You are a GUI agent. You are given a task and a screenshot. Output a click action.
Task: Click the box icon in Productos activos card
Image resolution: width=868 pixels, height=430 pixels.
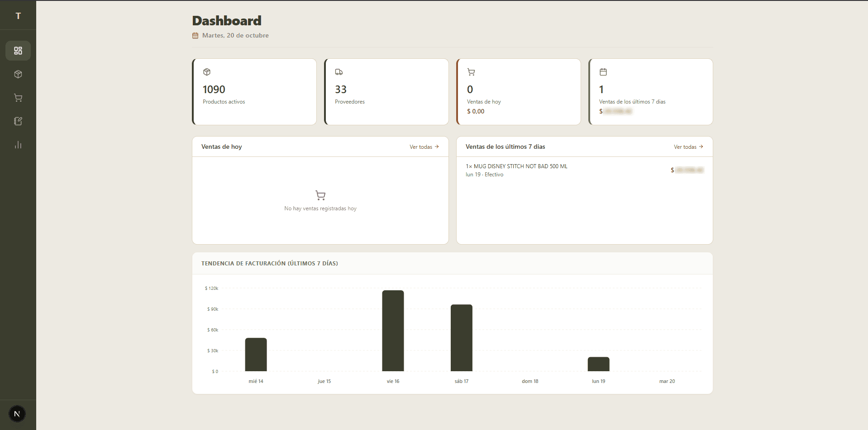coord(207,72)
